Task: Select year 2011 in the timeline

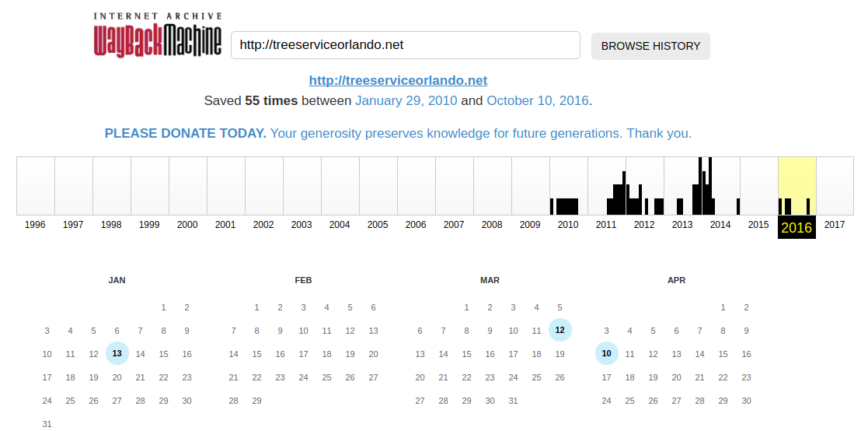Action: pos(606,224)
